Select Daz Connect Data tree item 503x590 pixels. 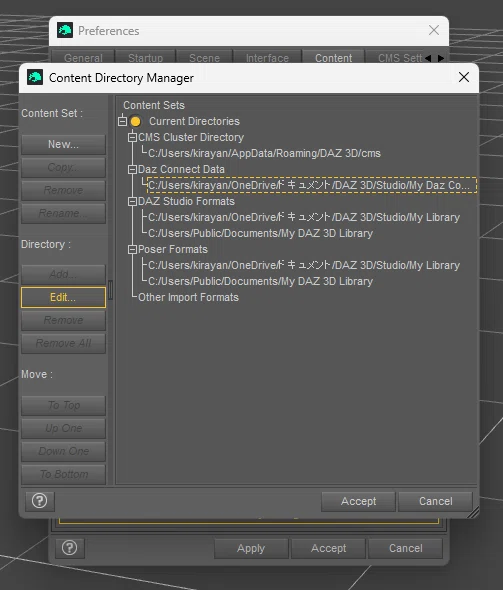pos(181,169)
